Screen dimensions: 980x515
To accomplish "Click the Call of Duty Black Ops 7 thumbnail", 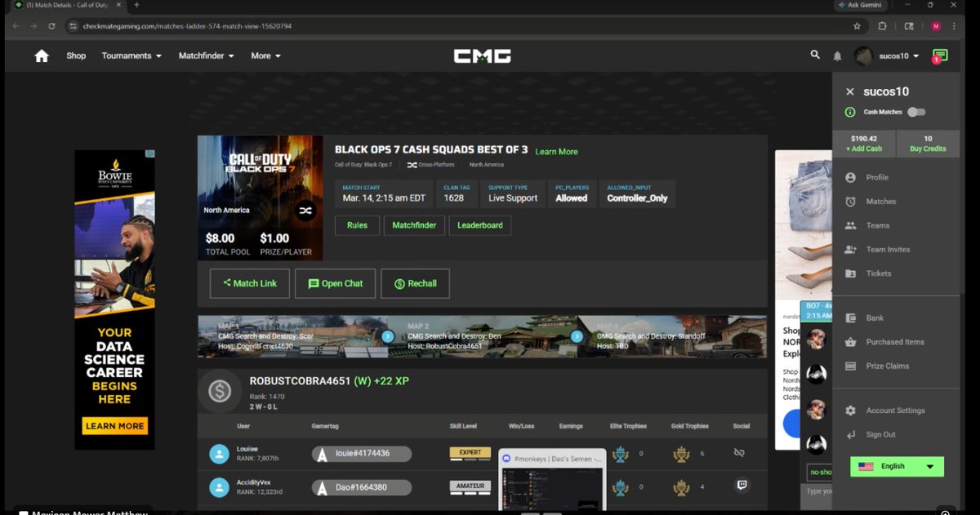I will (x=260, y=198).
